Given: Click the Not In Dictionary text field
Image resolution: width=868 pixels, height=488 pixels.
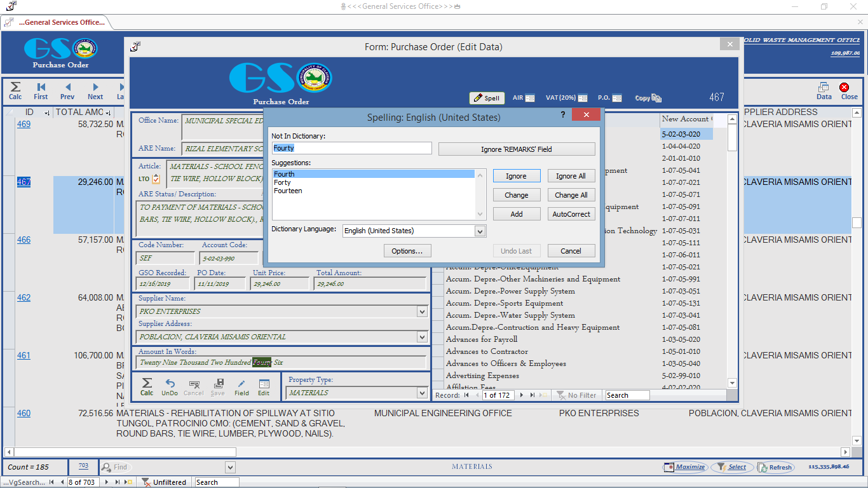Looking at the screenshot, I should click(351, 148).
